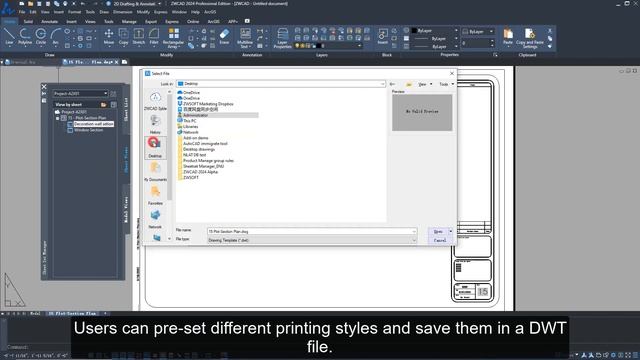Open the Format menu
Image resolution: width=640 pixels, height=360 pixels.
coord(74,12)
